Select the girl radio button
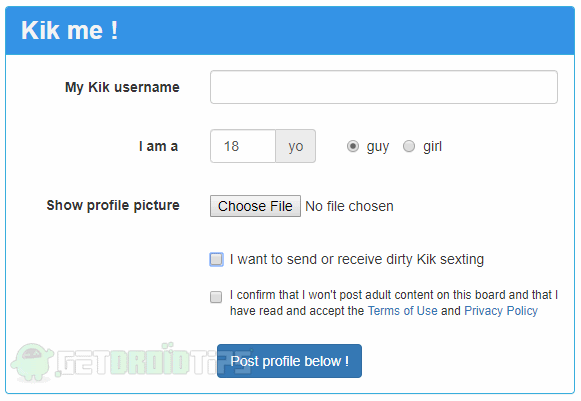This screenshot has width=581, height=401. 409,146
